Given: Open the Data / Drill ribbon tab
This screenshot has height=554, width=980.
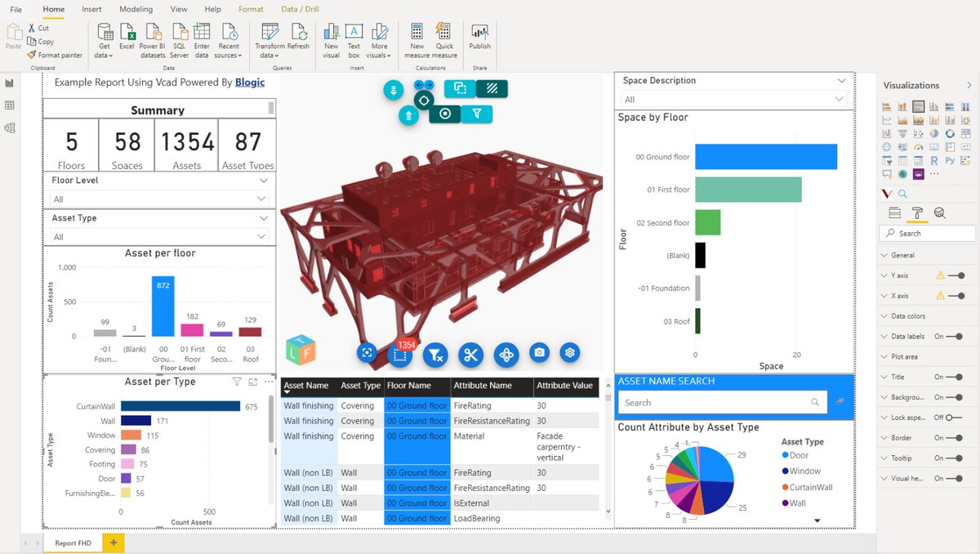Looking at the screenshot, I should click(301, 9).
